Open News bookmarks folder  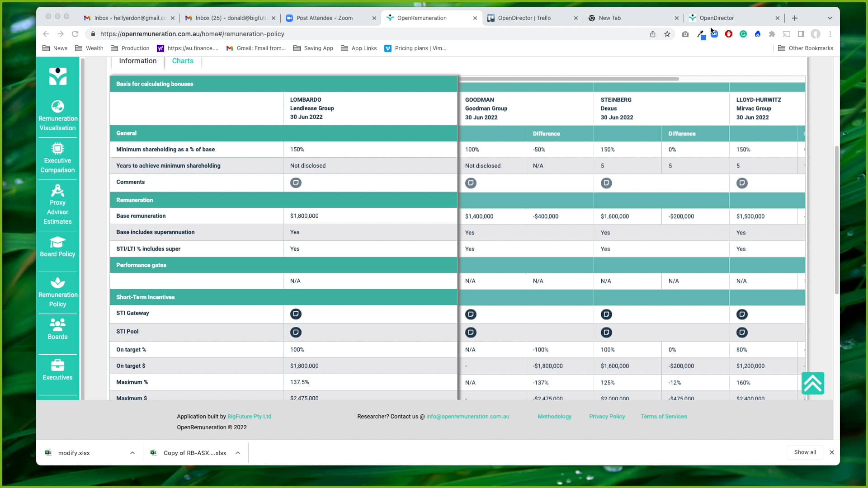(55, 48)
